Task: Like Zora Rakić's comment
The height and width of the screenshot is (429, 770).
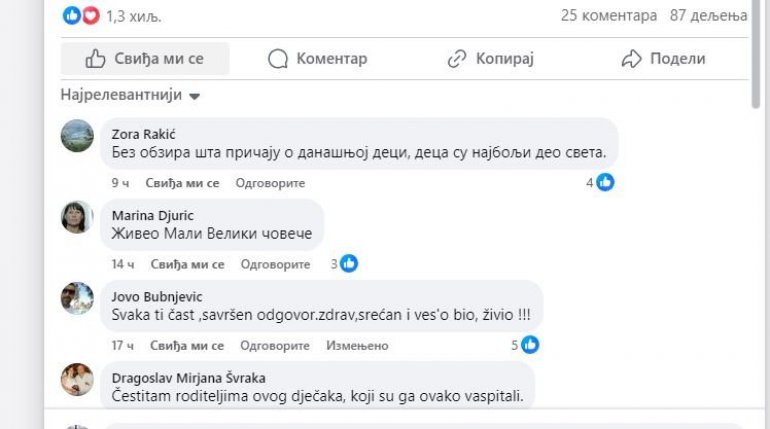Action: click(x=182, y=183)
